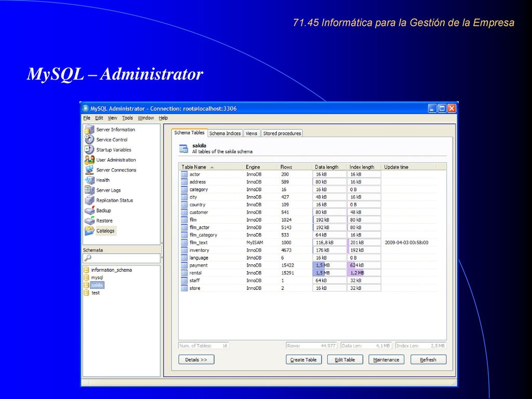This screenshot has height=399, width=532.
Task: Click the sakila database icon
Action: 87,285
